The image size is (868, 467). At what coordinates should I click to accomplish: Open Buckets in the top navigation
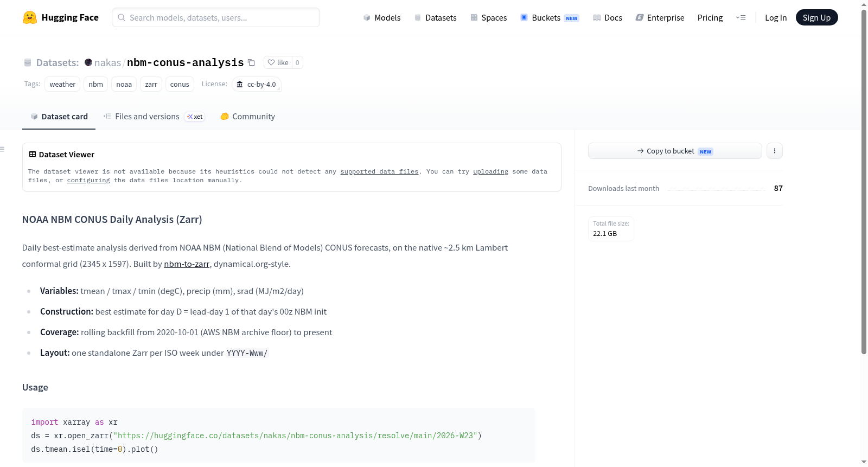(550, 17)
